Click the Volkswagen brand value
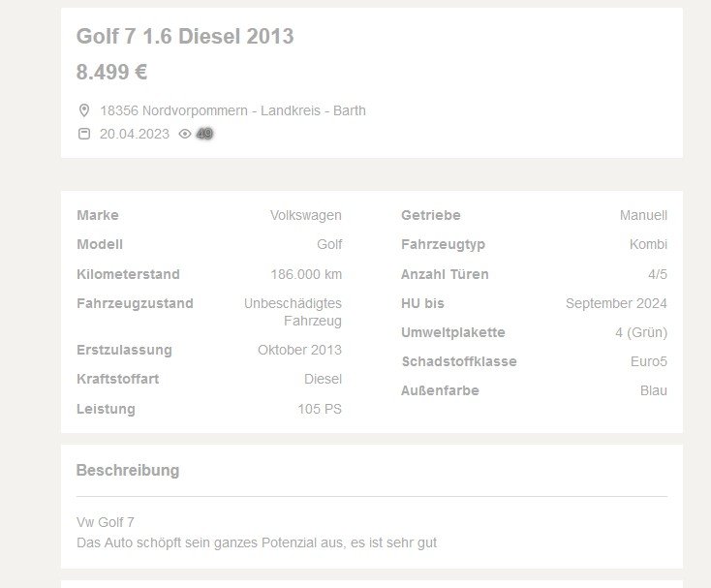The width and height of the screenshot is (711, 588). (305, 215)
